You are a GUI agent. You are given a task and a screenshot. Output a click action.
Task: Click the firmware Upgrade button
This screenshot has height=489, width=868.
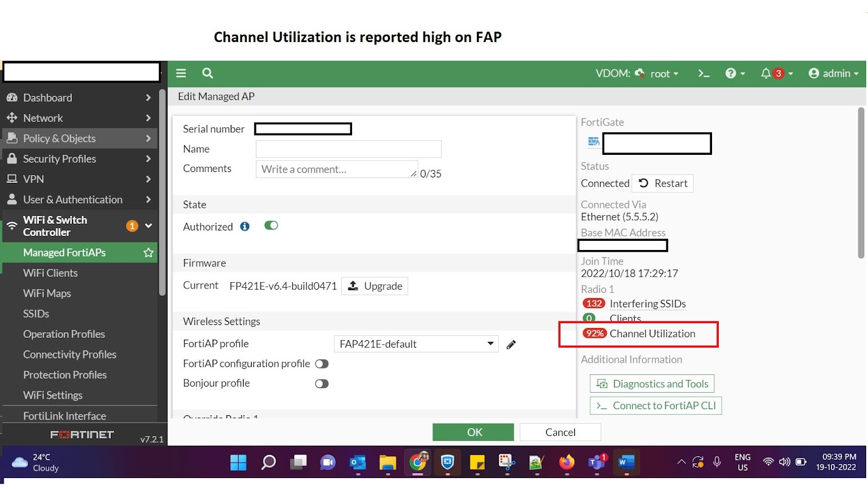(375, 286)
